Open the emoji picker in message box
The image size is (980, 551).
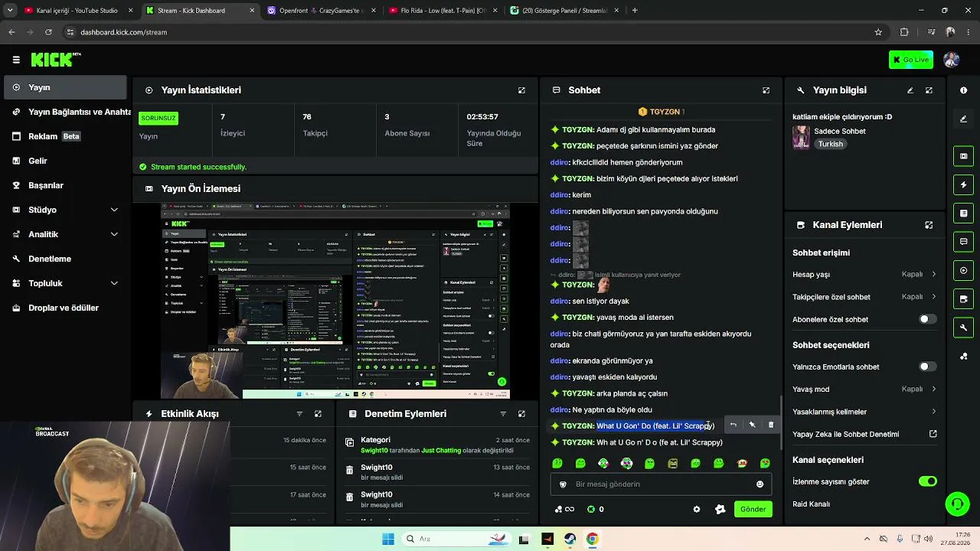pos(759,484)
